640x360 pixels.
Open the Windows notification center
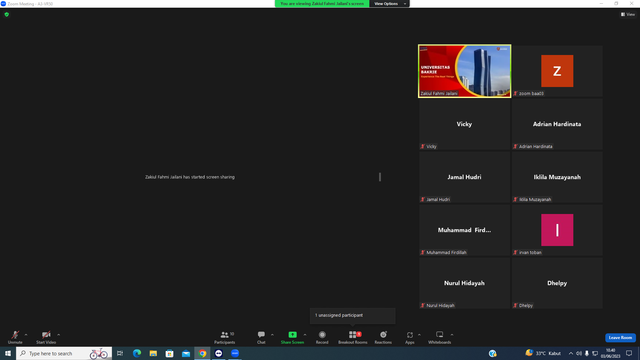[629, 353]
